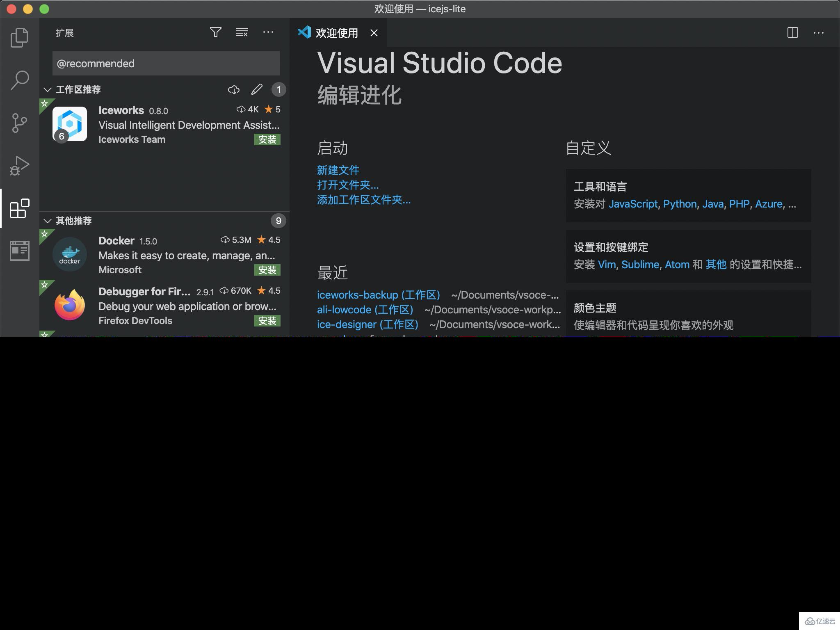Open the Iceworks sidebar view icon
Viewport: 840px width, 630px height.
[x=19, y=251]
